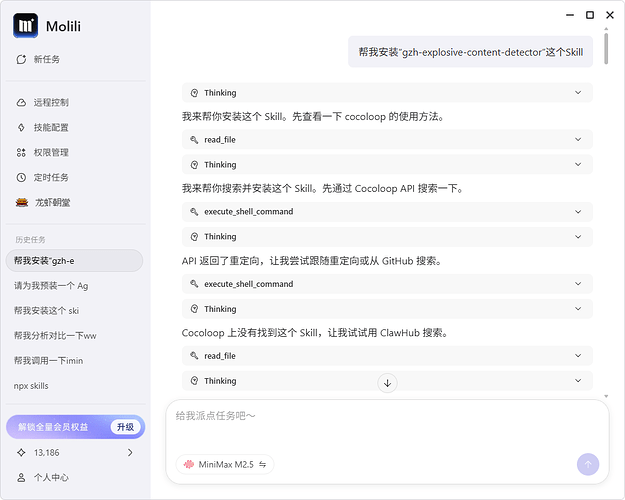This screenshot has width=625, height=500.
Task: Click the chat scrollbar thumb
Action: point(606,48)
